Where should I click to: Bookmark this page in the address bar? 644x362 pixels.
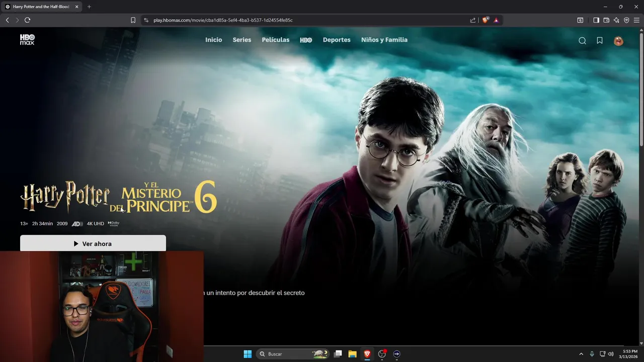[x=133, y=20]
